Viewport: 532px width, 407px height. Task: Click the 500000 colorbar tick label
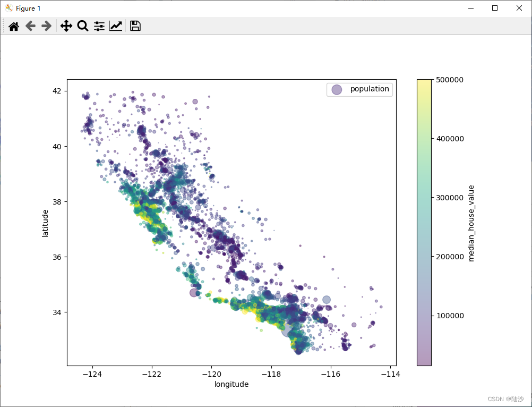click(x=450, y=80)
